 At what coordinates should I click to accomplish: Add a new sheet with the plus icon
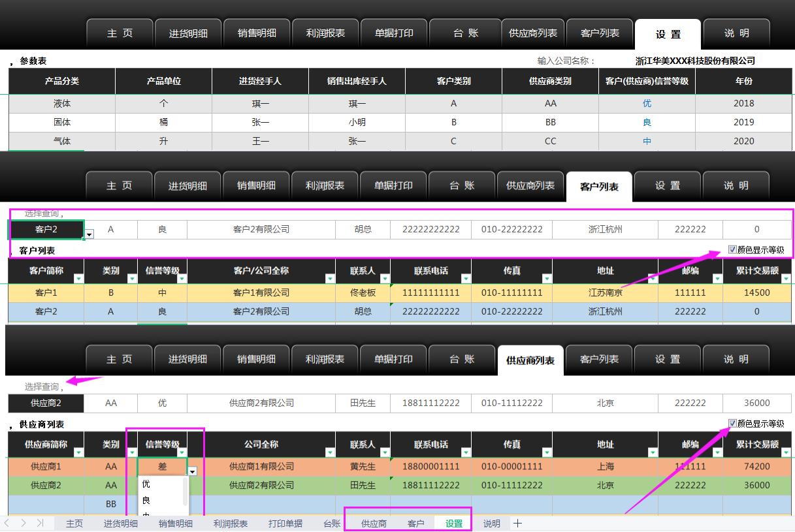pyautogui.click(x=517, y=523)
